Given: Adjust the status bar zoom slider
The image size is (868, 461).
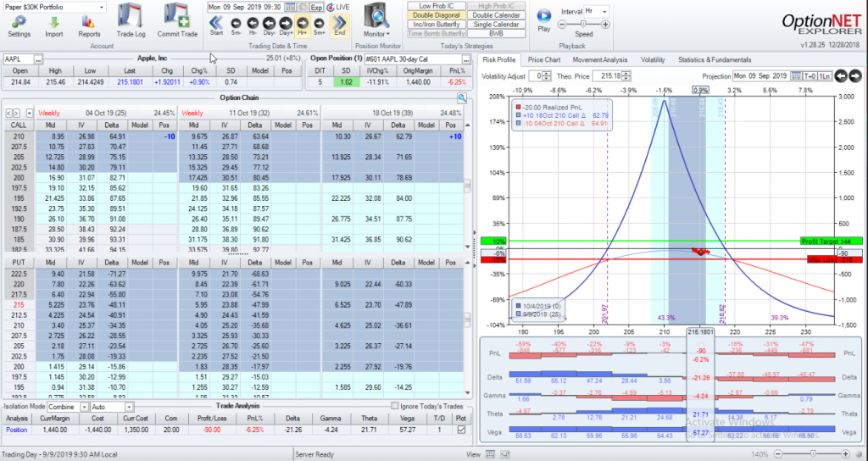Looking at the screenshot, I should tap(812, 454).
